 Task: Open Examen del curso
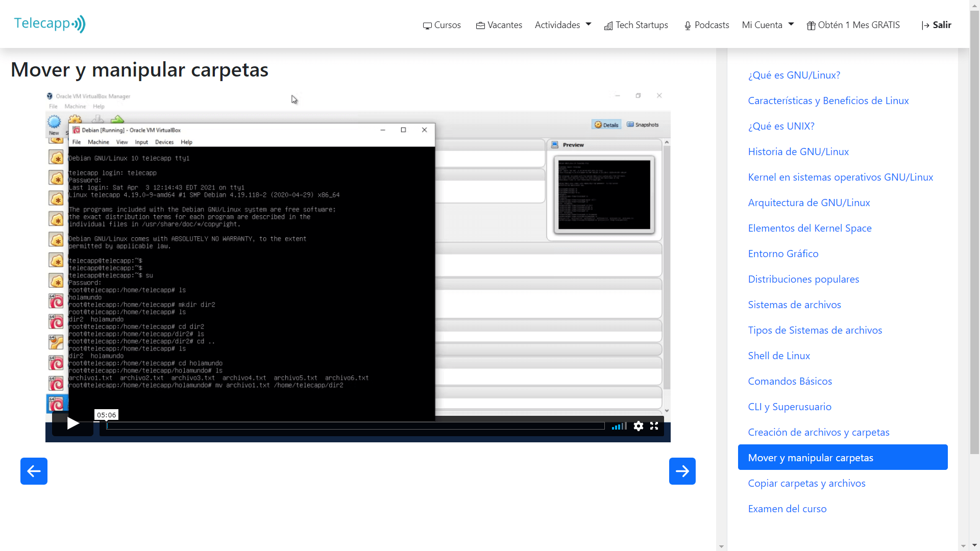788,509
